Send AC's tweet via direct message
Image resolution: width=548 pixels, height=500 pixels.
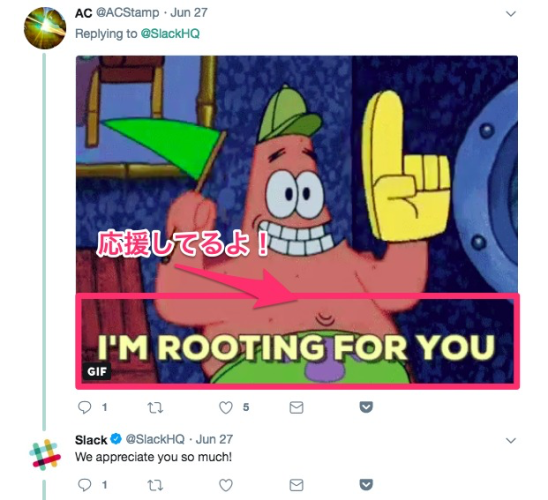coord(296,407)
